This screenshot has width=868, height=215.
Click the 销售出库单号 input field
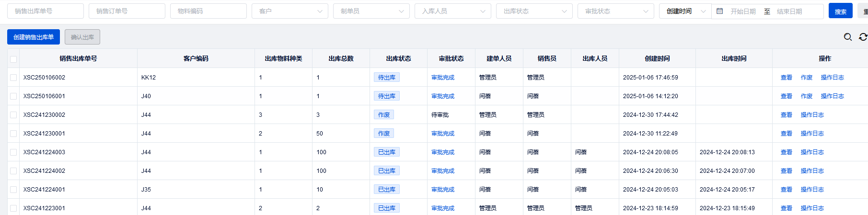tap(46, 11)
